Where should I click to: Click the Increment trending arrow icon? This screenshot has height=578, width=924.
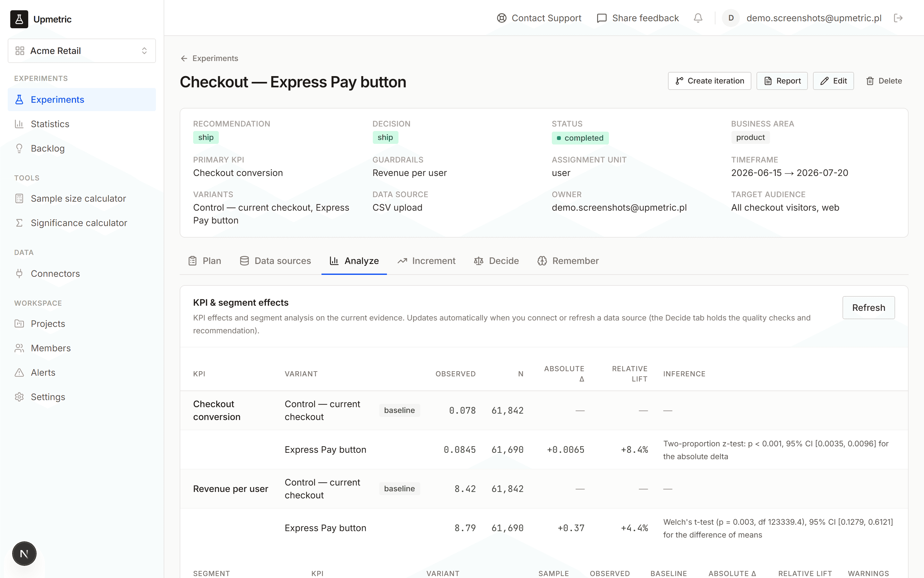(x=402, y=261)
